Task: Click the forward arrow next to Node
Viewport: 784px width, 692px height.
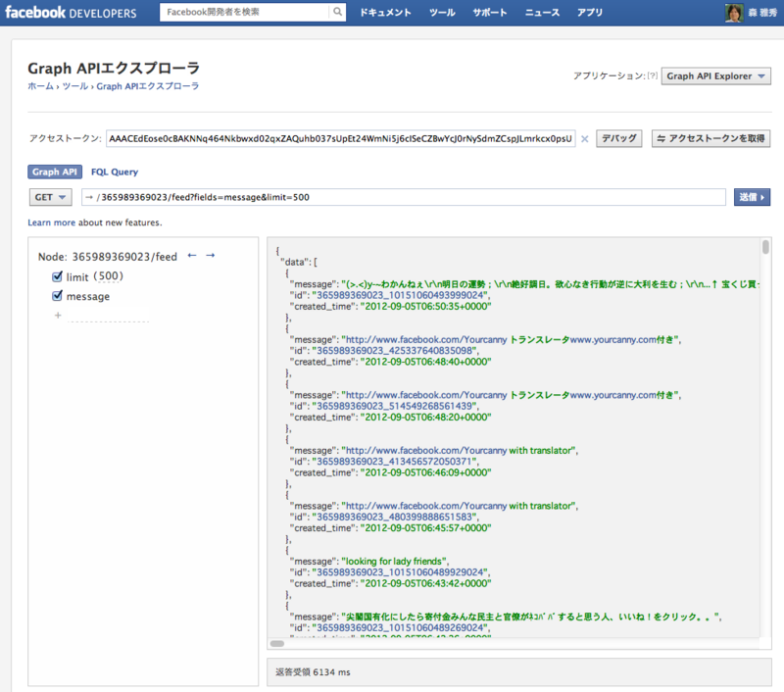Action: click(210, 256)
